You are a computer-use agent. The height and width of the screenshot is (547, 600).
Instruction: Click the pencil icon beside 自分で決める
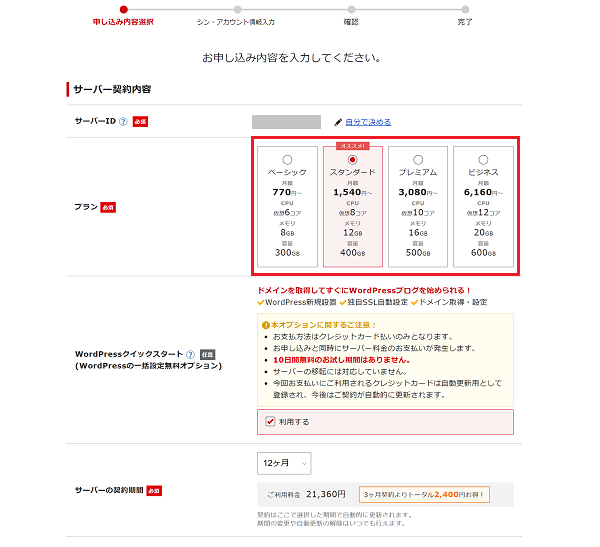point(338,122)
